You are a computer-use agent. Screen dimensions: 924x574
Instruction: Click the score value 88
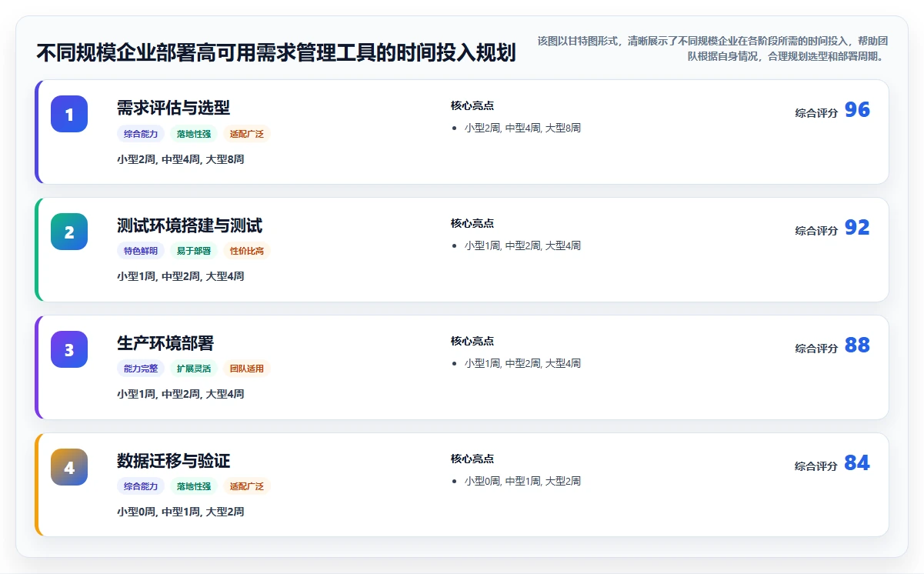point(857,345)
